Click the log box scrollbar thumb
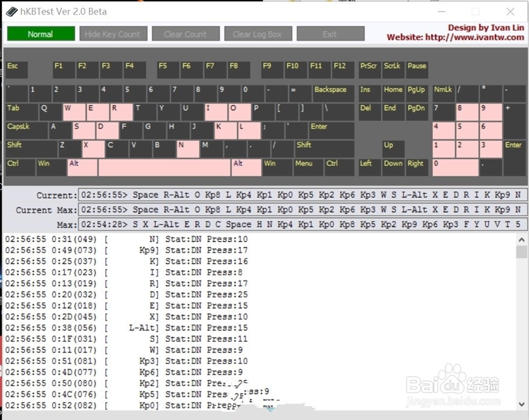The image size is (529, 420). point(522,252)
